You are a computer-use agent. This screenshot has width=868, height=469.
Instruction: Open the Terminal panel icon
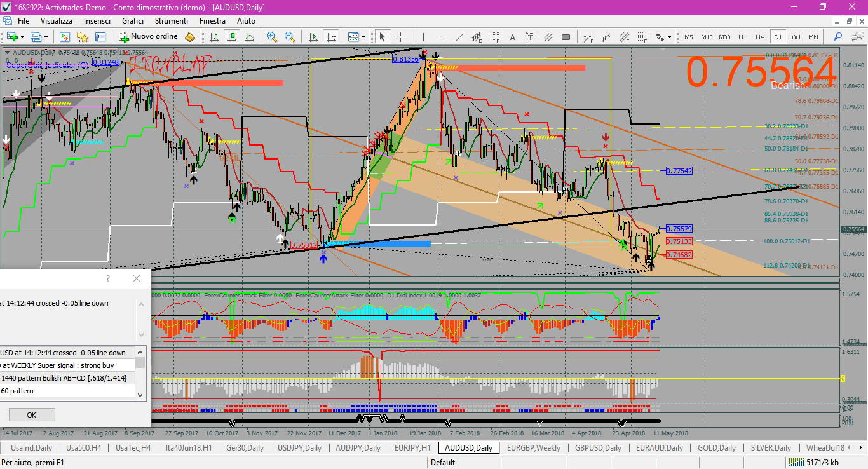(x=100, y=37)
